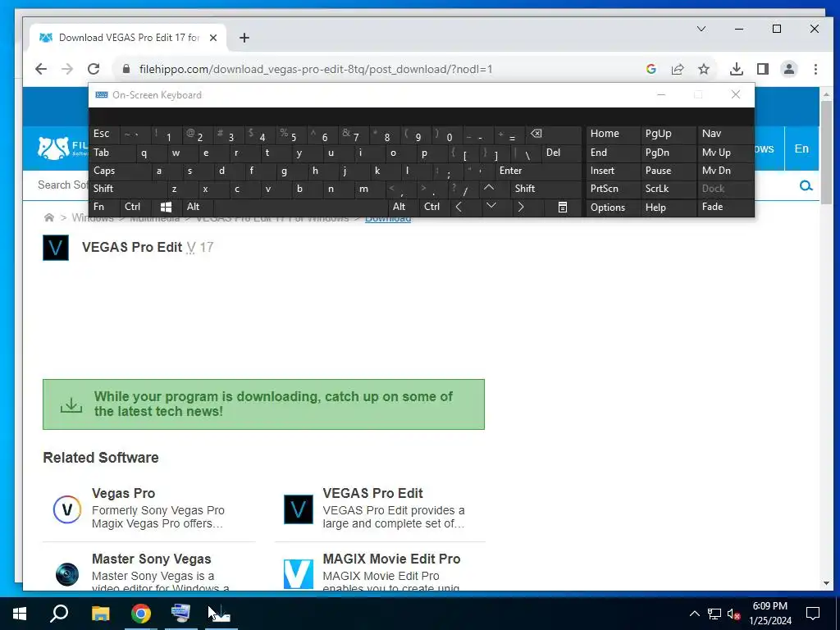840x630 pixels.
Task: Open taskbar search magnifier
Action: [59, 614]
